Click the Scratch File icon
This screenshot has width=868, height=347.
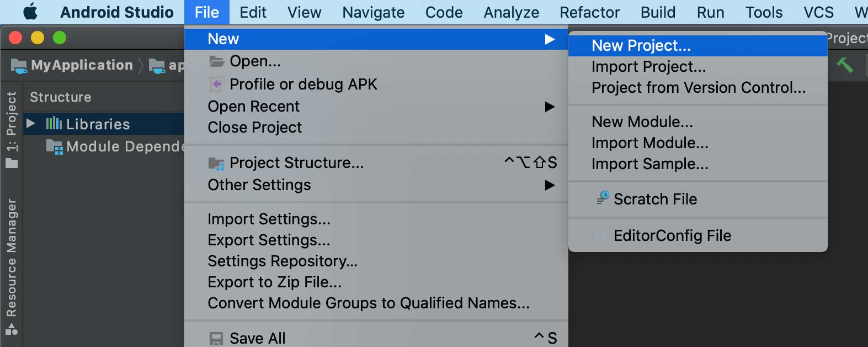pyautogui.click(x=603, y=198)
